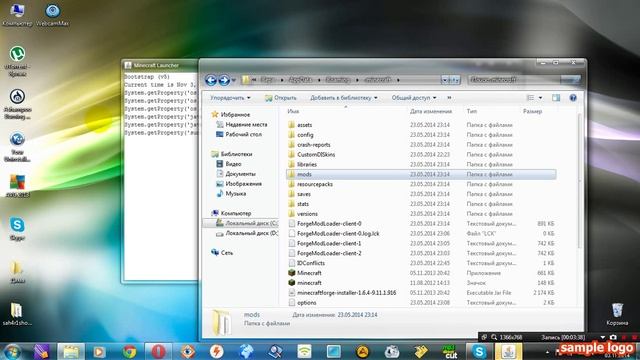Open the Компьютер desktop icon
The height and width of the screenshot is (360, 640).
point(17,15)
